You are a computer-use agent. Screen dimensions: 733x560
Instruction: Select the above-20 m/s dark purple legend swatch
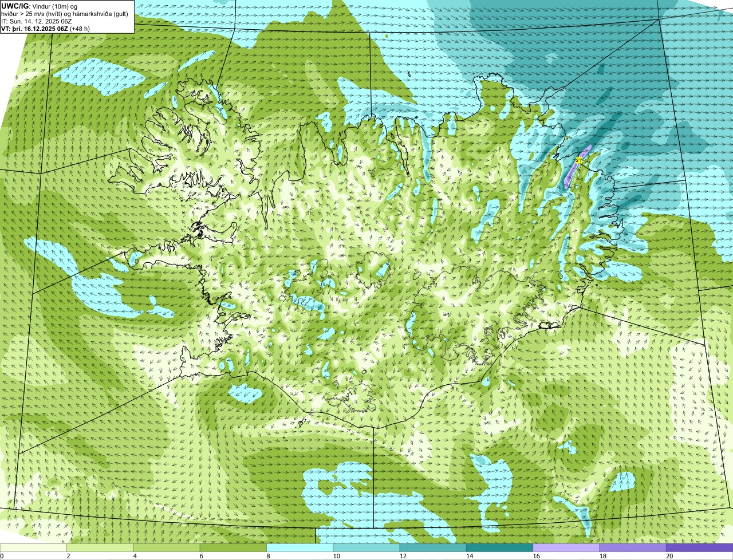[699, 547]
